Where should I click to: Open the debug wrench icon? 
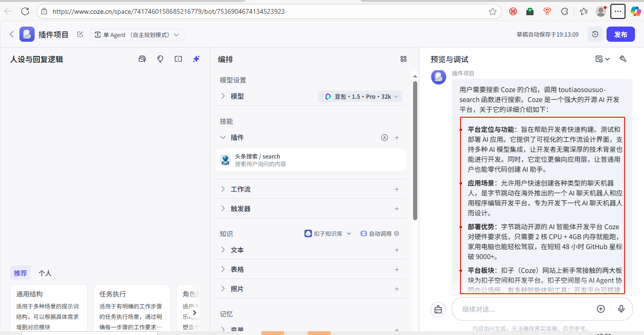click(624, 59)
